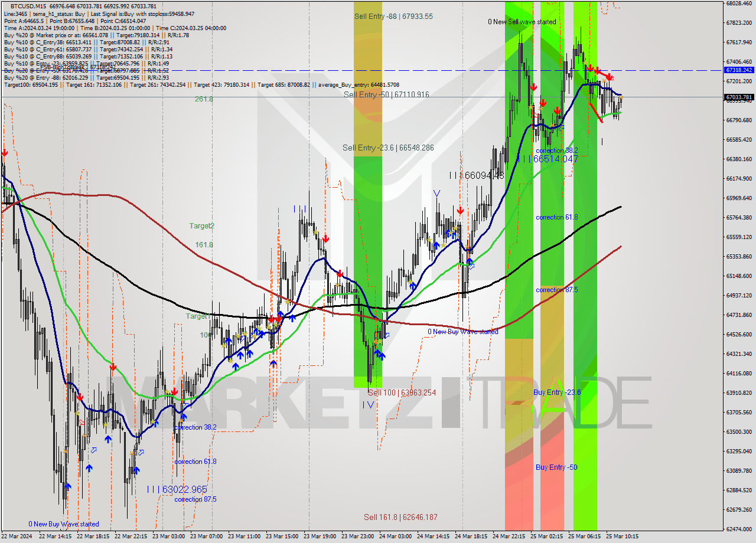Click the '25 Mar 10:15' time axis label
756x543 pixels.
(622, 537)
